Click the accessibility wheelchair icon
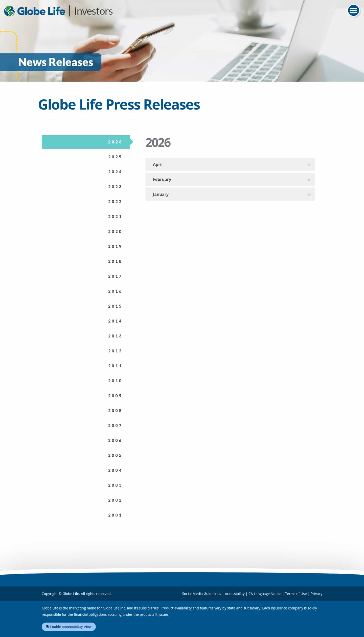Screen dimensions: 364x637 [x=47, y=626]
